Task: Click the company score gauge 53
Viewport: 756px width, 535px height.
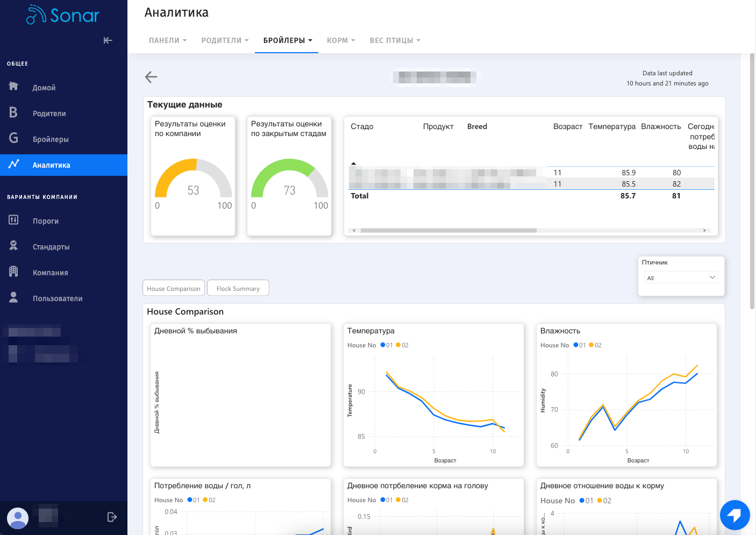Action: (194, 179)
